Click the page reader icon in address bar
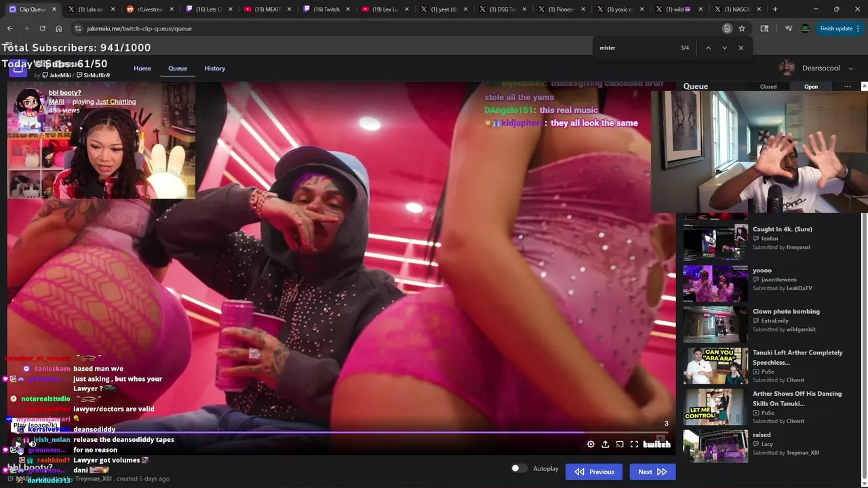This screenshot has height=488, width=868. tap(727, 28)
